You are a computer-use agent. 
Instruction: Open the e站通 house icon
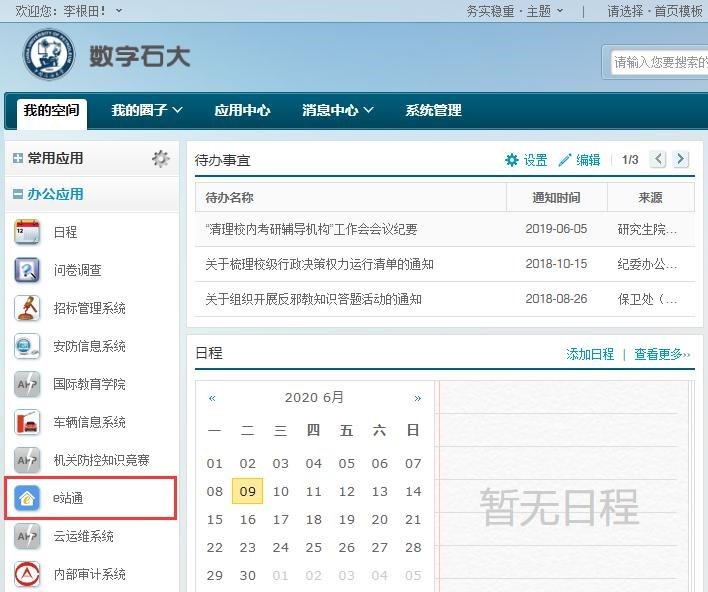27,498
